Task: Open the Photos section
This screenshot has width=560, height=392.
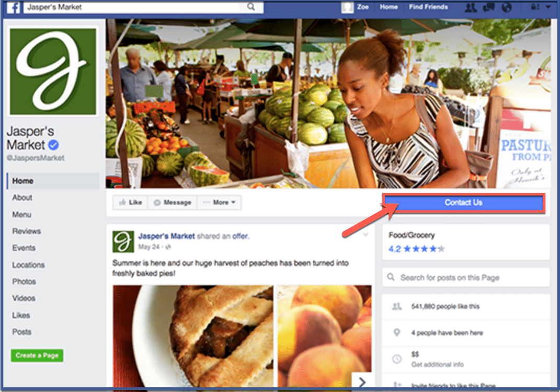Action: pos(24,282)
